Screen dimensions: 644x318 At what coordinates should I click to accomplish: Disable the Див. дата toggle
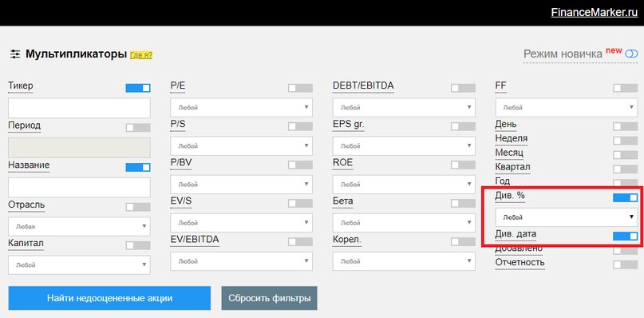625,236
